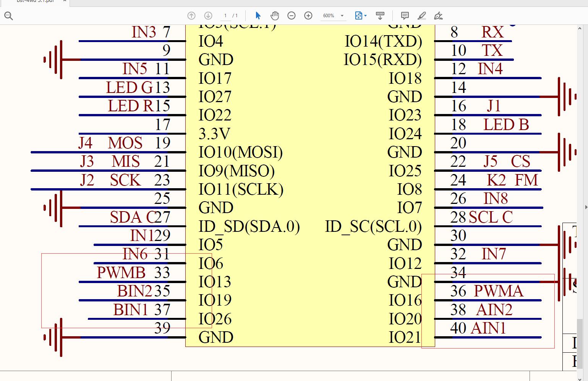Select the IO9(MISO) pin text
Screen dimensions: 588x381
tap(236, 171)
